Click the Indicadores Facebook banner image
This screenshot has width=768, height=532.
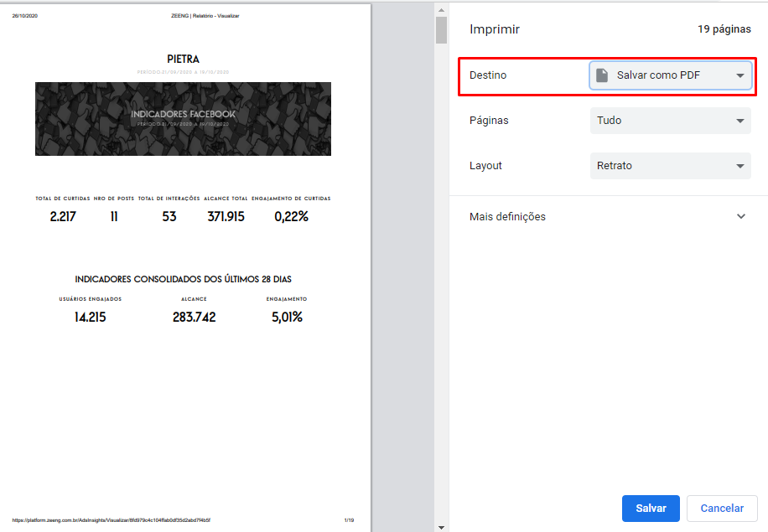(x=183, y=118)
